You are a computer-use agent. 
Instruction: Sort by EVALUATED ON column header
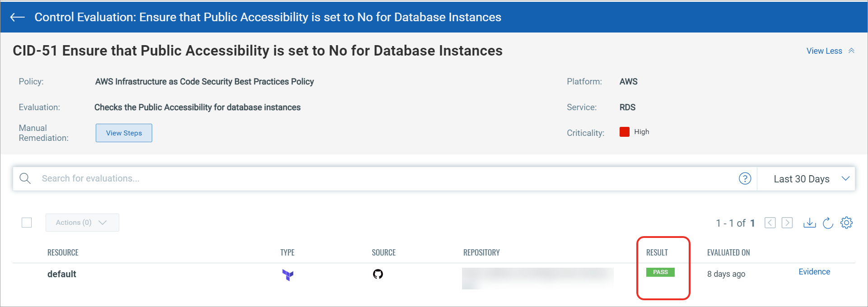pos(728,252)
